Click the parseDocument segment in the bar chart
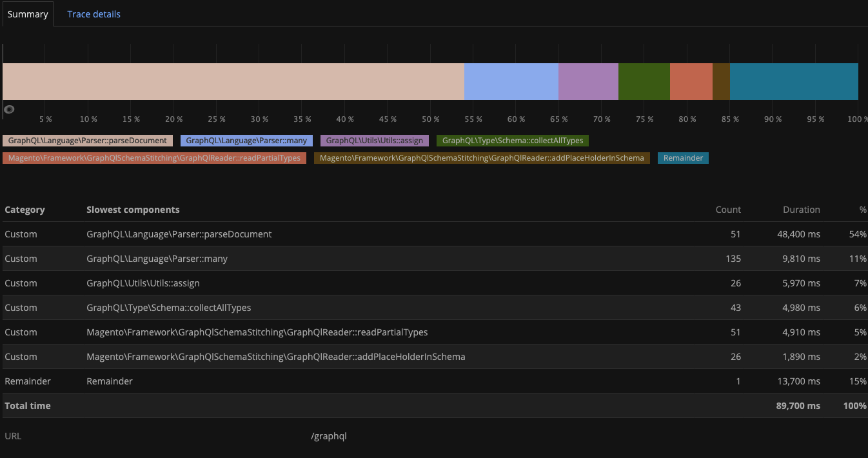This screenshot has height=458, width=868. [x=233, y=81]
